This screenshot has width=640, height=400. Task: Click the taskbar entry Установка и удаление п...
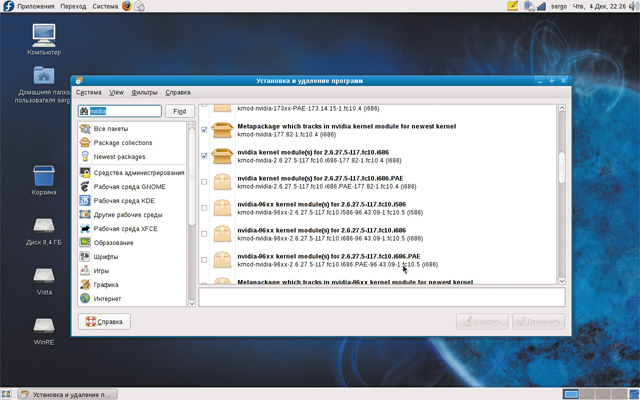click(x=67, y=394)
